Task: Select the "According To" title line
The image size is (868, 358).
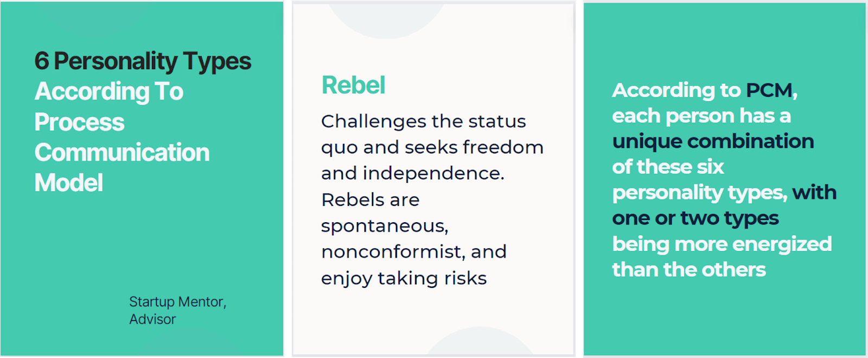Action: pyautogui.click(x=109, y=92)
